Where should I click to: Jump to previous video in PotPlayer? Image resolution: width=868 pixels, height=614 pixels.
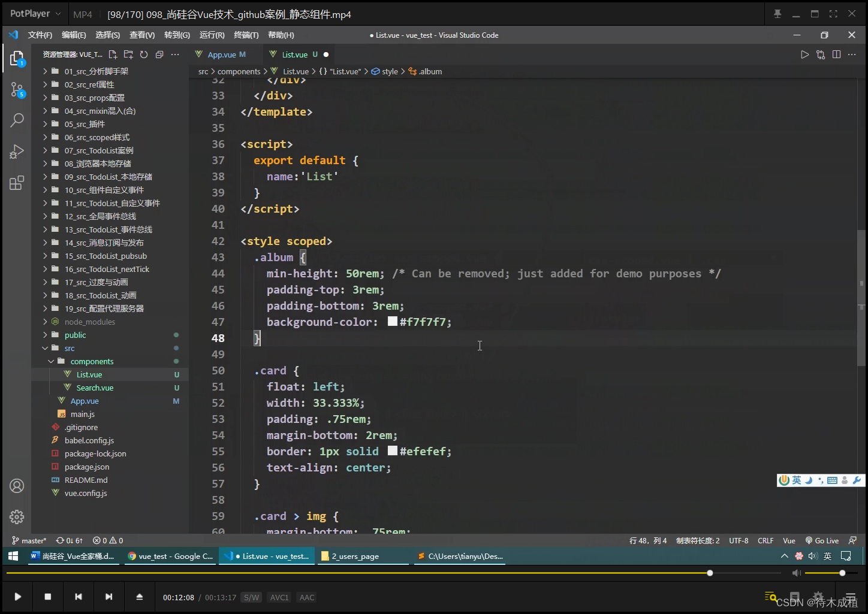coord(79,597)
